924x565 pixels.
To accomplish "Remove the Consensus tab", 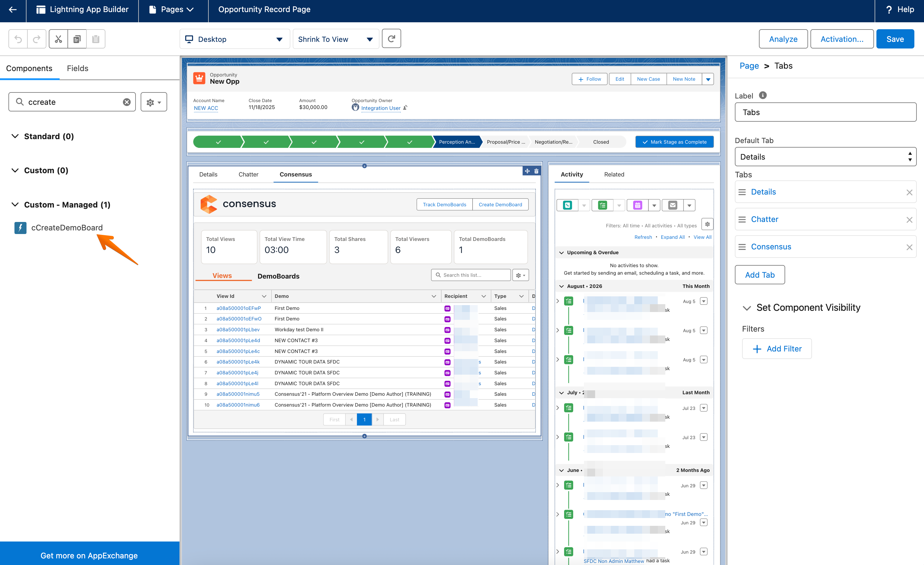I will [x=909, y=247].
